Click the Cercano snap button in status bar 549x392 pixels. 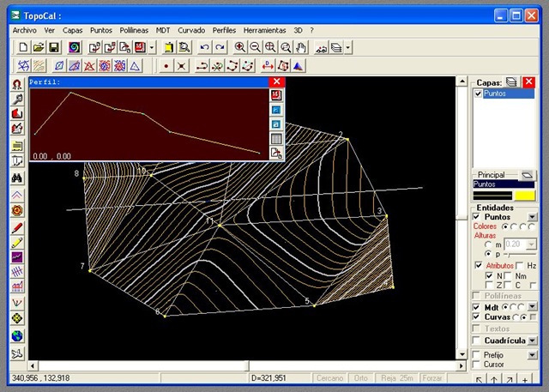329,378
